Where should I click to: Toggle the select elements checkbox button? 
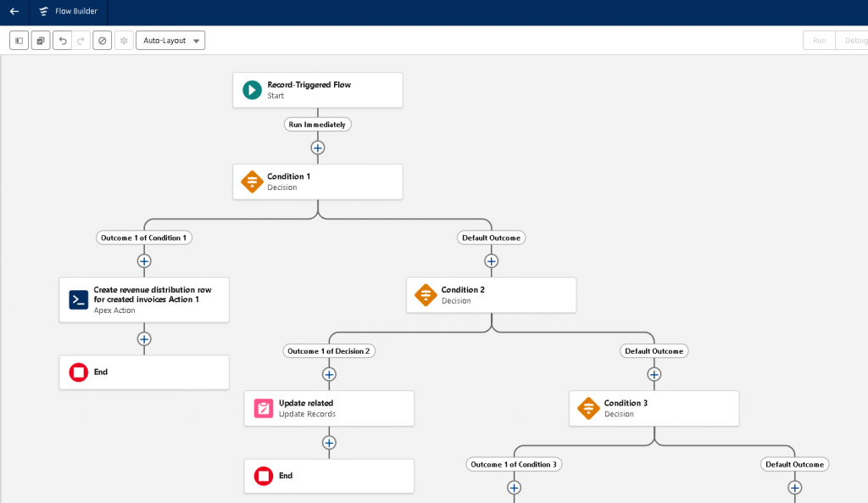click(x=41, y=41)
